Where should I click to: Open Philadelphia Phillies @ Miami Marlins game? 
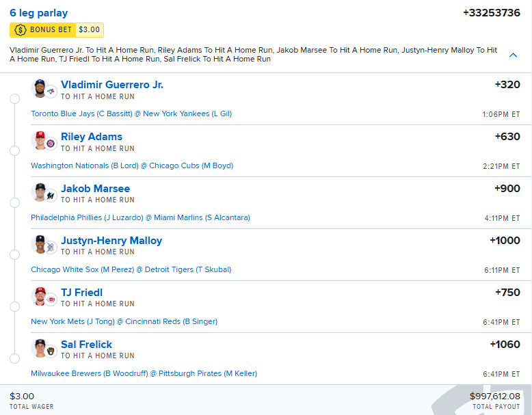coord(140,217)
